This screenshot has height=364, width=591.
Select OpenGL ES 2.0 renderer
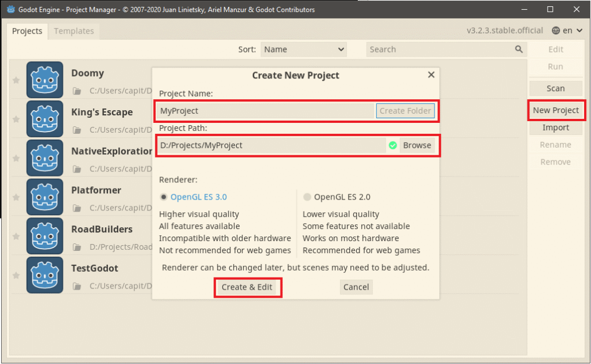[x=337, y=197]
